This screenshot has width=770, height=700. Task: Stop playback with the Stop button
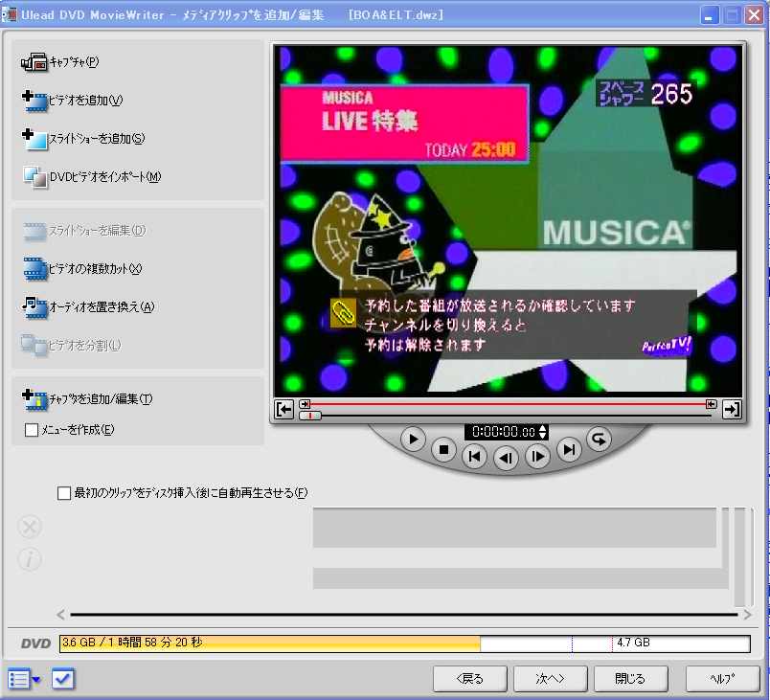coord(444,450)
